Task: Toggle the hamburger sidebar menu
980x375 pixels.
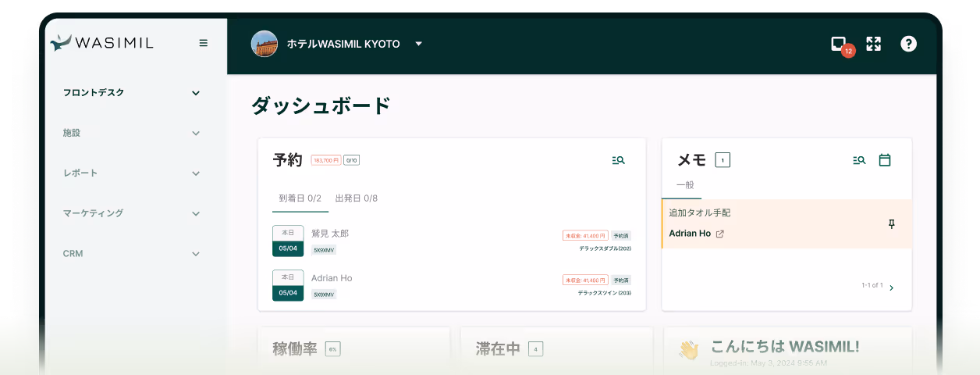Action: 204,43
